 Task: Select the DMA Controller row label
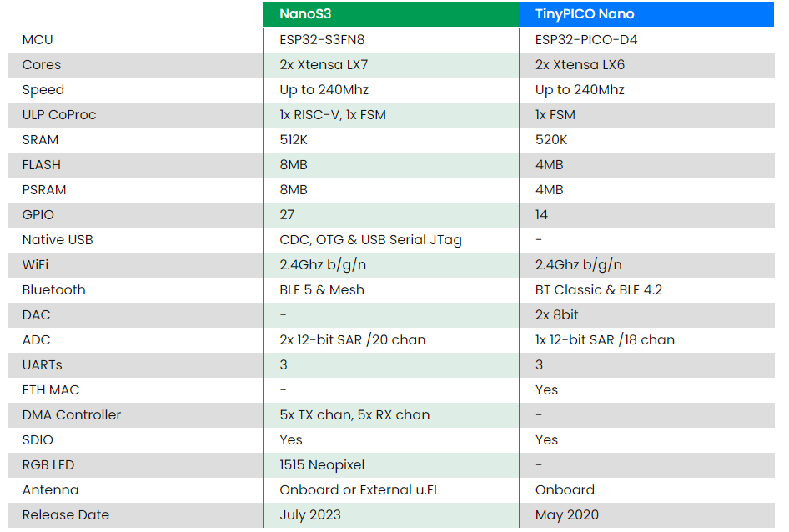pos(72,415)
